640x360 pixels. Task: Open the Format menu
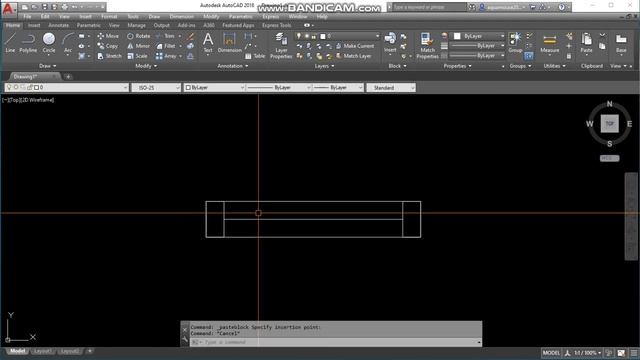[x=109, y=17]
